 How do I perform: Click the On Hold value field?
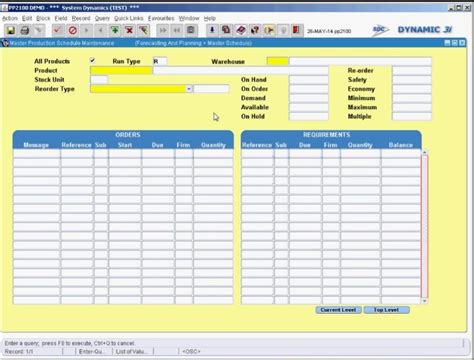point(309,116)
